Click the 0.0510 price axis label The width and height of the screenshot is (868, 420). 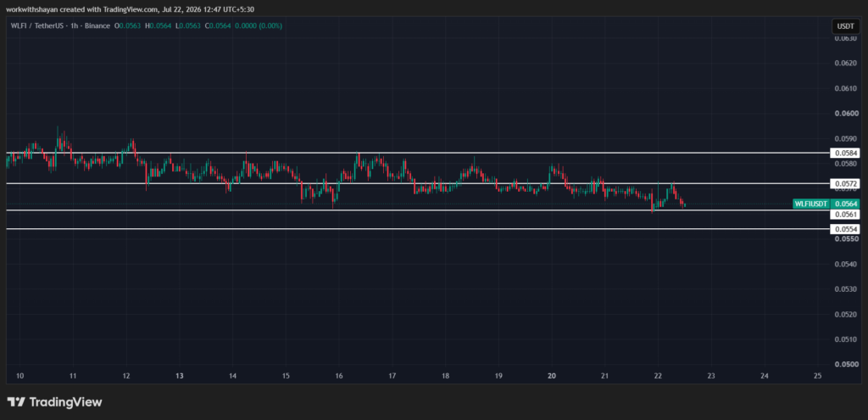(x=845, y=339)
